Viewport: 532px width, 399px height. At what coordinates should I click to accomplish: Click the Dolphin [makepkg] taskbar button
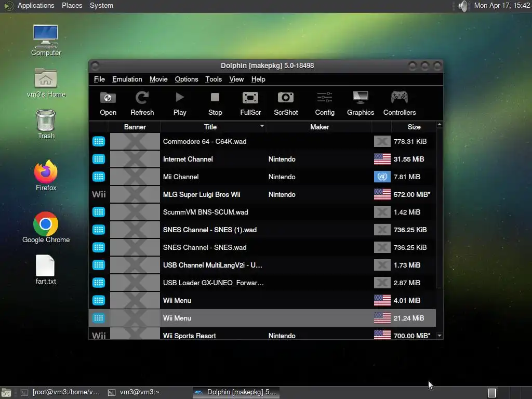click(x=236, y=392)
